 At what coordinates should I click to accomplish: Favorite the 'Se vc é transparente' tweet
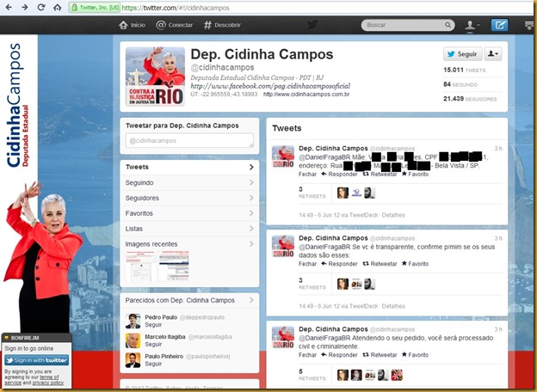coord(415,264)
